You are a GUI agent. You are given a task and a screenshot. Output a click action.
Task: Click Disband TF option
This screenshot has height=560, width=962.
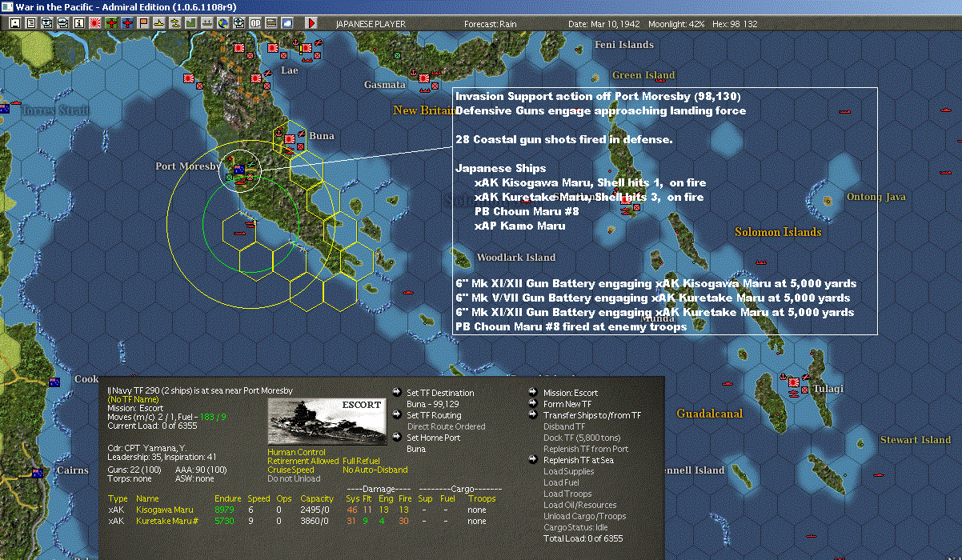(564, 426)
